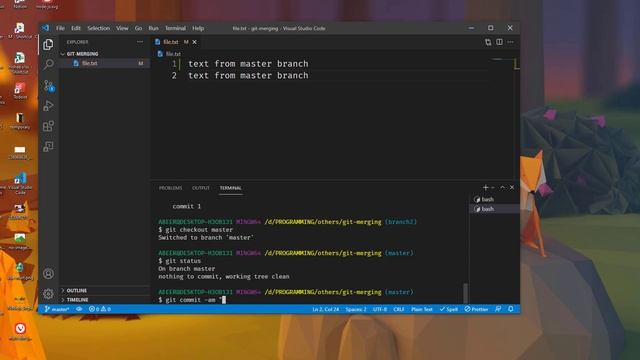Open Explorer's more actions ellipsis
The height and width of the screenshot is (360, 640).
(140, 42)
